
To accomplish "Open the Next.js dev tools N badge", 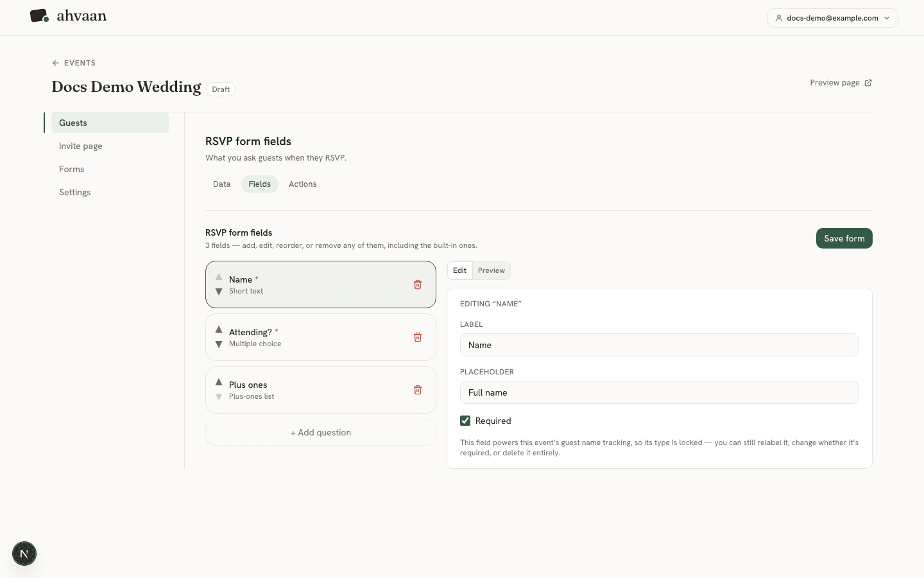I will (24, 554).
